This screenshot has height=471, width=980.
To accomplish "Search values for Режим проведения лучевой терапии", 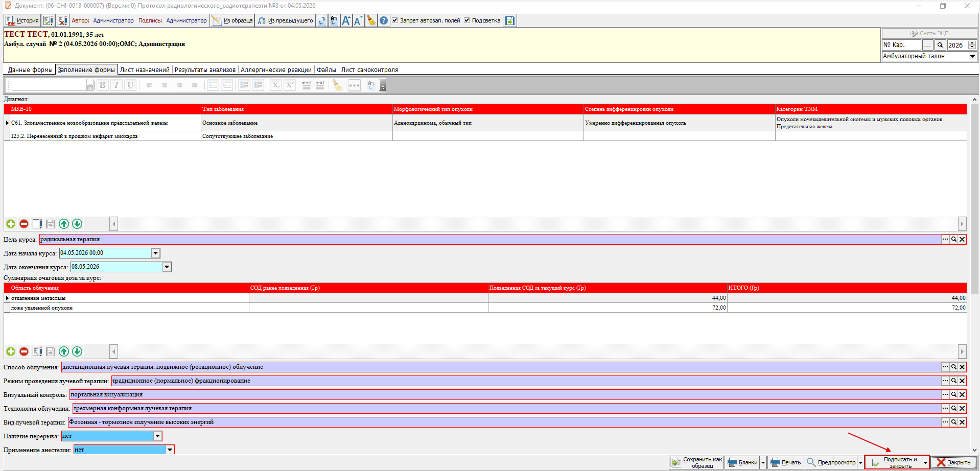I will click(953, 381).
